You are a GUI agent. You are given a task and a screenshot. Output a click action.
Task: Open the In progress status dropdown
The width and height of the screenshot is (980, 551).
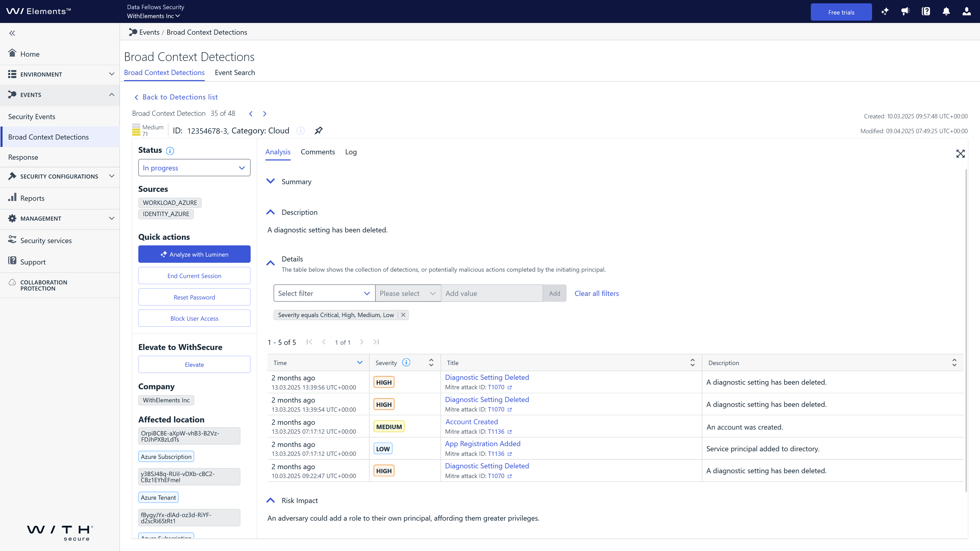[194, 168]
